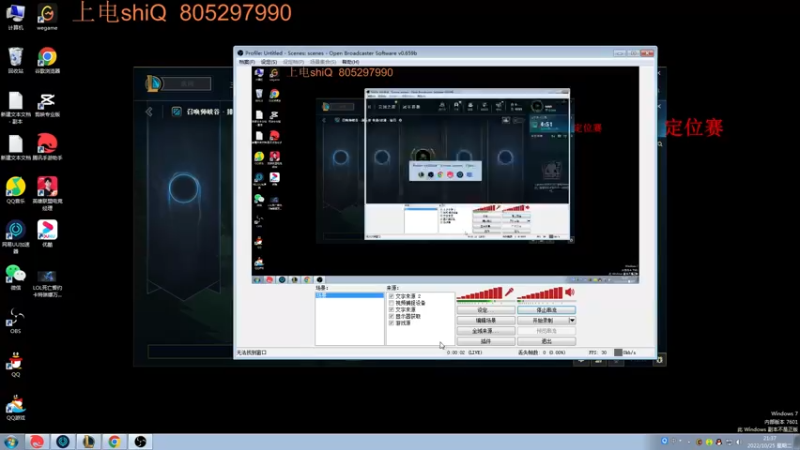This screenshot has width=800, height=450.
Task: Open the 场景集合 menu in OBS
Action: pyautogui.click(x=322, y=62)
